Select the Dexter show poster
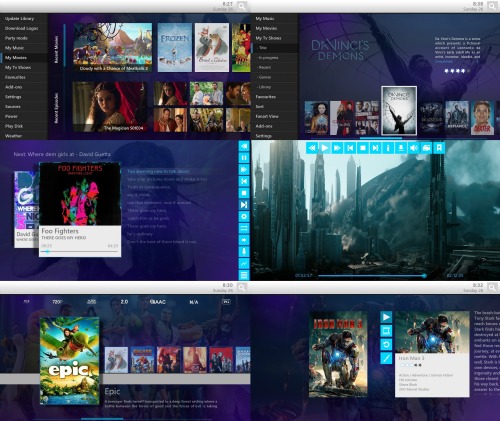The height and width of the screenshot is (421, 500). (482, 118)
